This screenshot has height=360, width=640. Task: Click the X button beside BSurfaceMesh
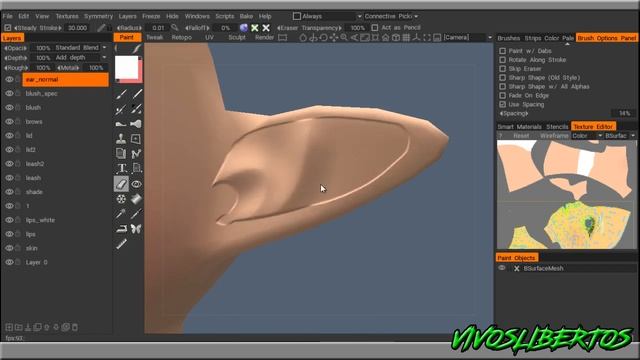coord(516,269)
